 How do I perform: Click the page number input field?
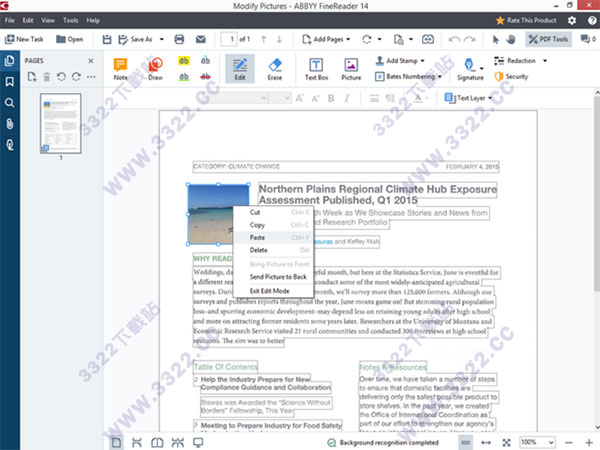(x=229, y=39)
